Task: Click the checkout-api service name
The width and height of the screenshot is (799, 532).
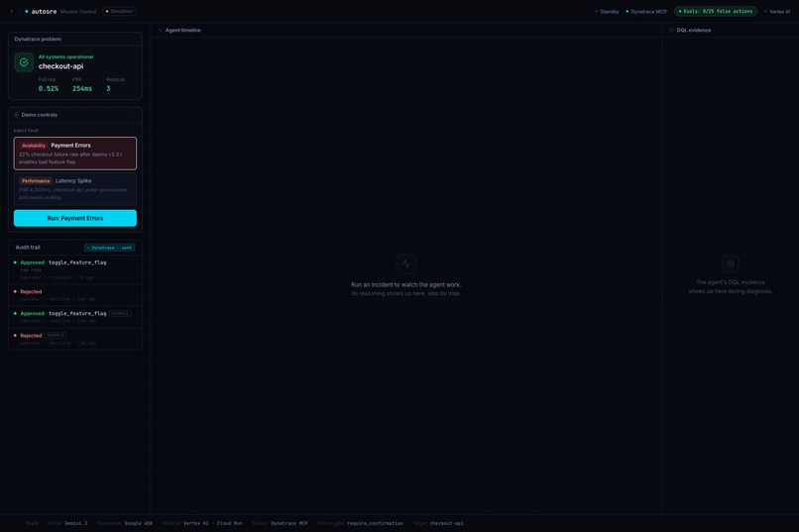Action: click(60, 66)
